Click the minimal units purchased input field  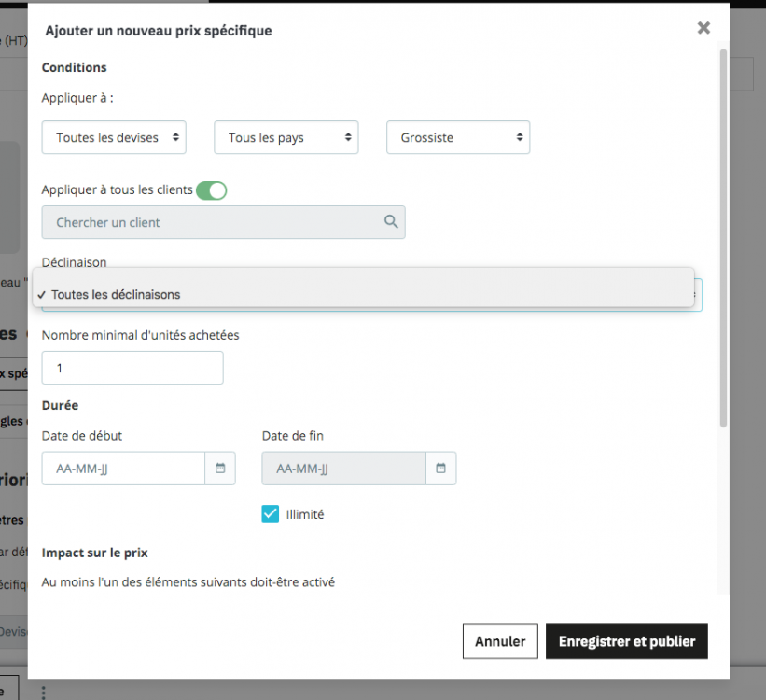(132, 368)
